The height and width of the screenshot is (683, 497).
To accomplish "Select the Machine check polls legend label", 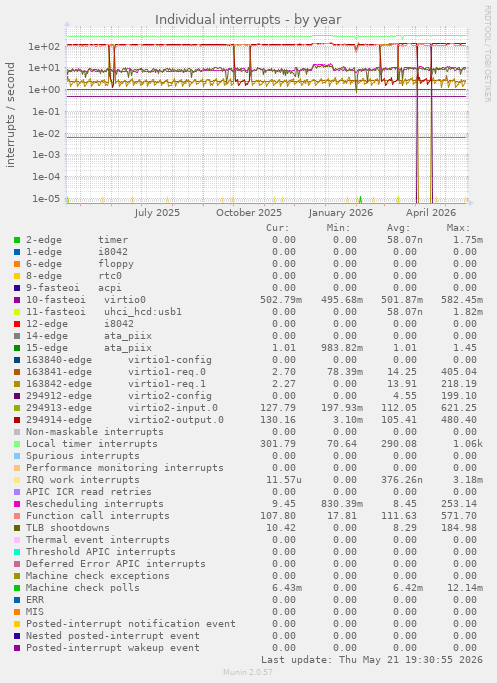I will [83, 588].
